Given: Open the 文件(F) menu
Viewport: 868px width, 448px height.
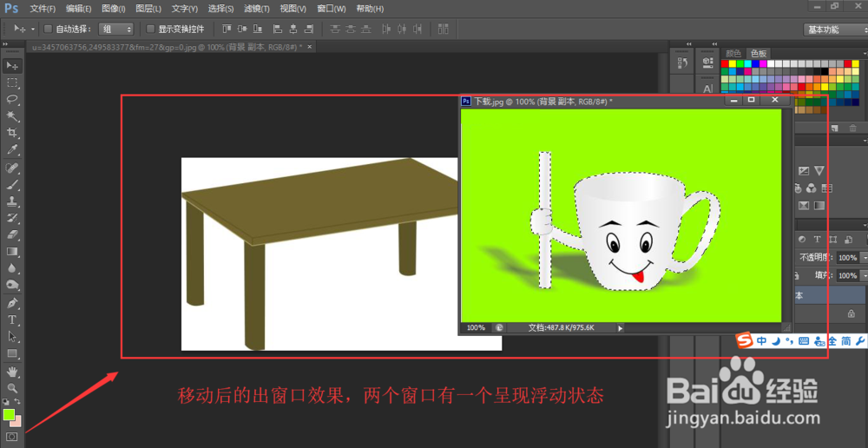Looking at the screenshot, I should tap(43, 9).
